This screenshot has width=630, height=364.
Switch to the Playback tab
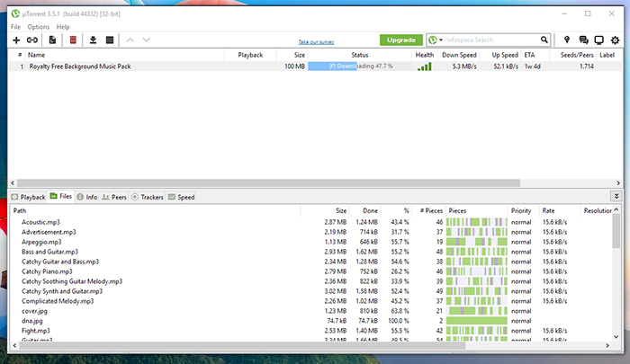28,197
